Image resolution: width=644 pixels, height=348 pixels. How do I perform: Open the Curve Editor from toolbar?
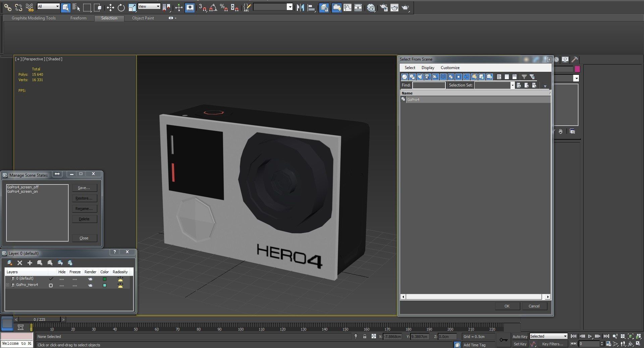347,7
